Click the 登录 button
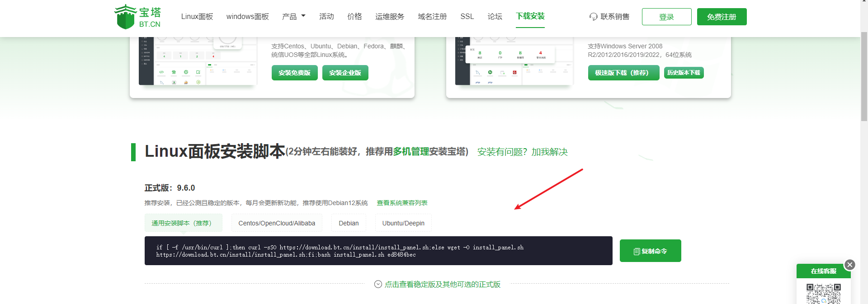 (667, 17)
